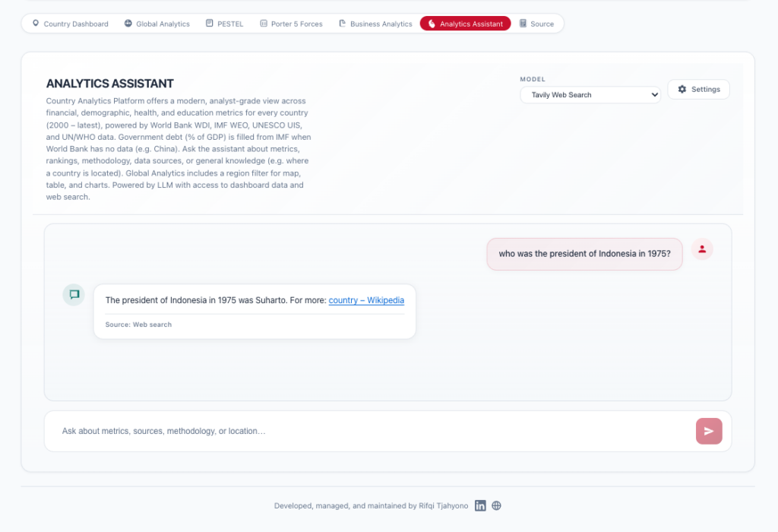Screen dimensions: 778x532
Task: Follow the country – Wikipedia link
Action: [x=366, y=300]
